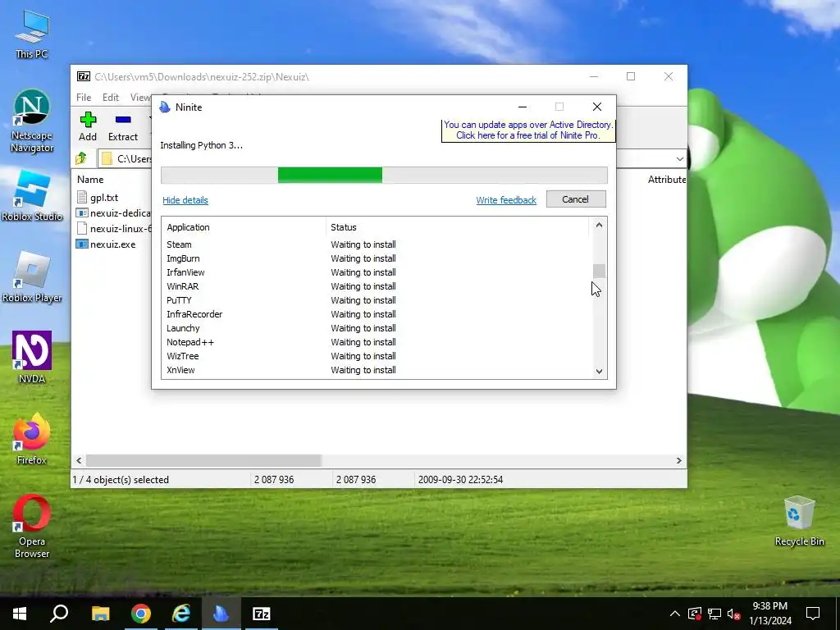Select nexuiz-linux file in 7-Zip
This screenshot has height=630, width=840.
[113, 229]
